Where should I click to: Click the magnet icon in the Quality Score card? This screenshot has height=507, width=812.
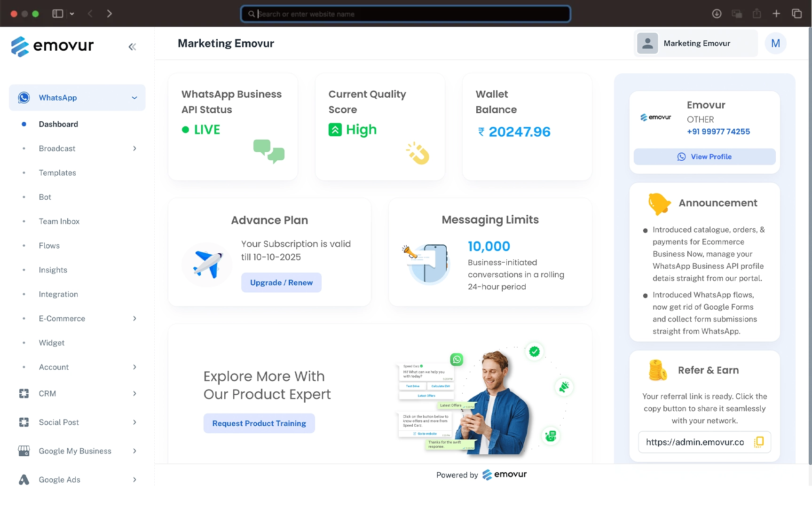[x=418, y=153]
